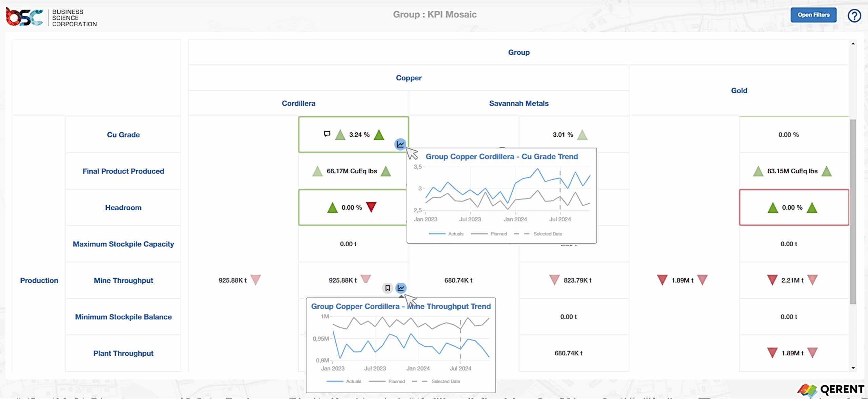Open the comment bubble on Cordillera Cu Grade cell
This screenshot has width=868, height=399.
click(327, 134)
